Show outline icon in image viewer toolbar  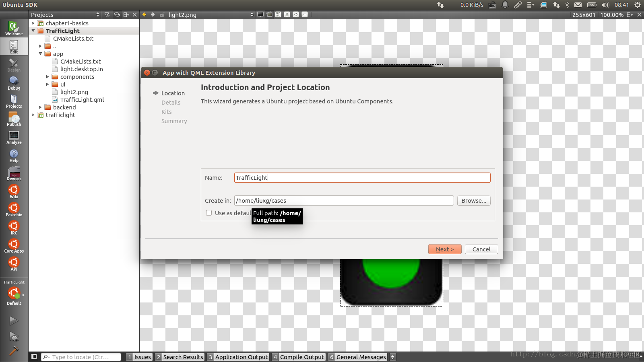click(x=269, y=14)
